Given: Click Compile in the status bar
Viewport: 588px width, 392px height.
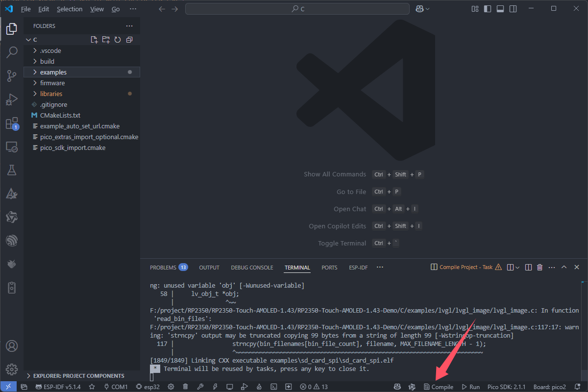Looking at the screenshot, I should click(439, 387).
